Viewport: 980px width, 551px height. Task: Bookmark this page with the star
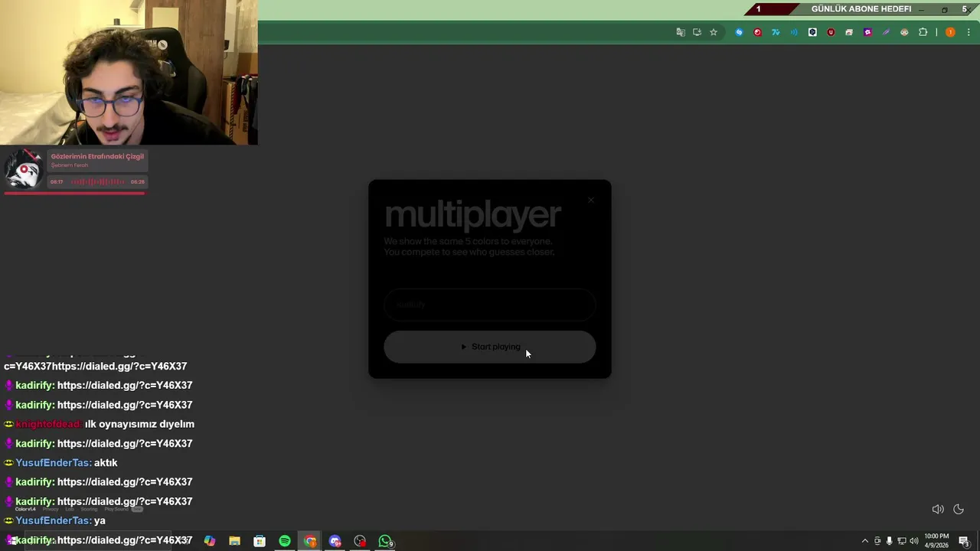click(714, 32)
